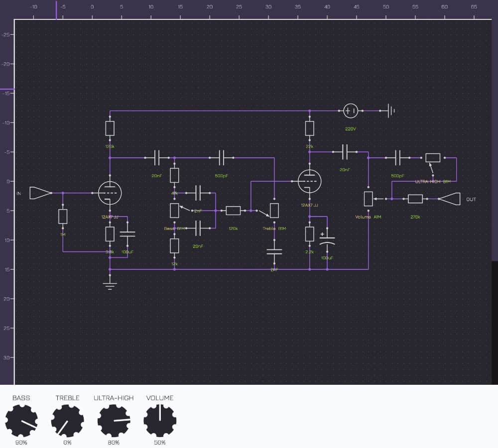Screen dimensions: 498x448
Task: Click the purple marker on the top ruler
Action: 57,10
